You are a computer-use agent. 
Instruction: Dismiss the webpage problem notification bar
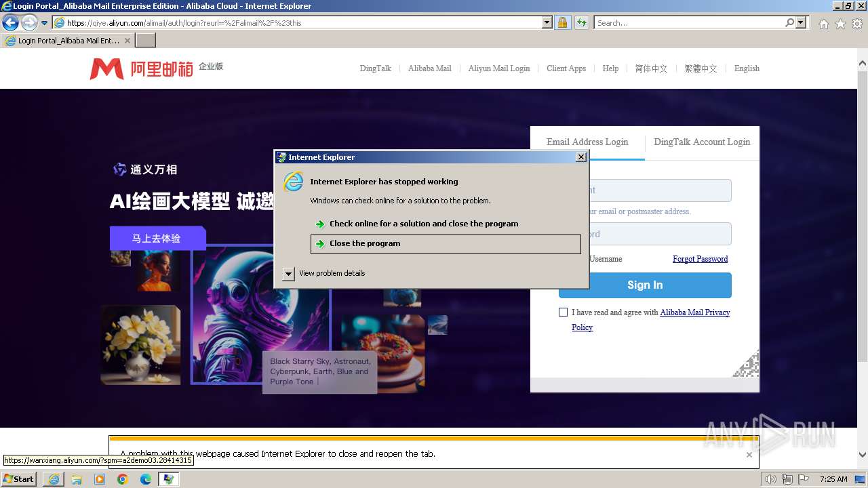[749, 455]
